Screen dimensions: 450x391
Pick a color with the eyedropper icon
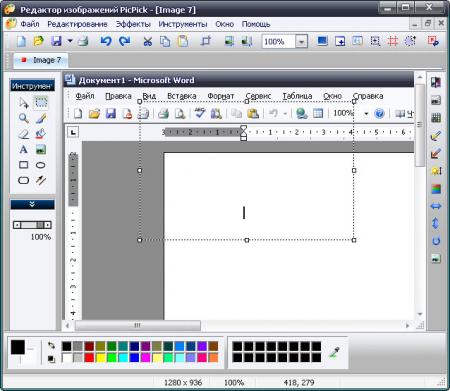click(x=335, y=353)
